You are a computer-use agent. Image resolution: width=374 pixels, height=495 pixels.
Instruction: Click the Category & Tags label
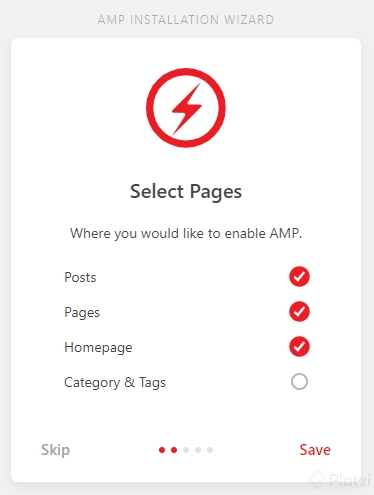point(115,383)
